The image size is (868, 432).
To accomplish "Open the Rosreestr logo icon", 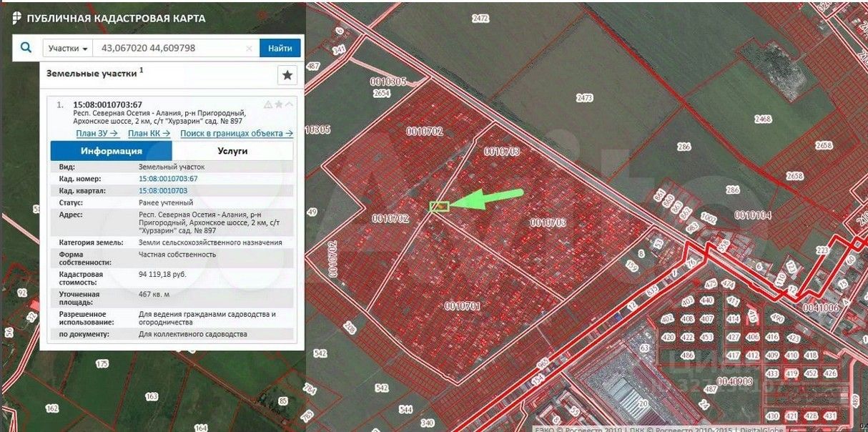I will [16, 19].
